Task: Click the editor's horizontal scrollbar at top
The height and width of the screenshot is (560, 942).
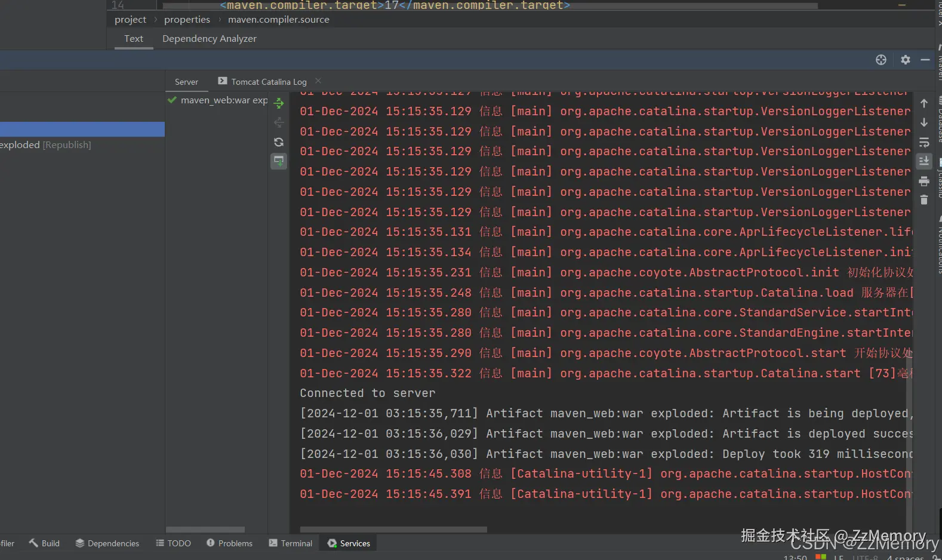Action: click(x=490, y=6)
